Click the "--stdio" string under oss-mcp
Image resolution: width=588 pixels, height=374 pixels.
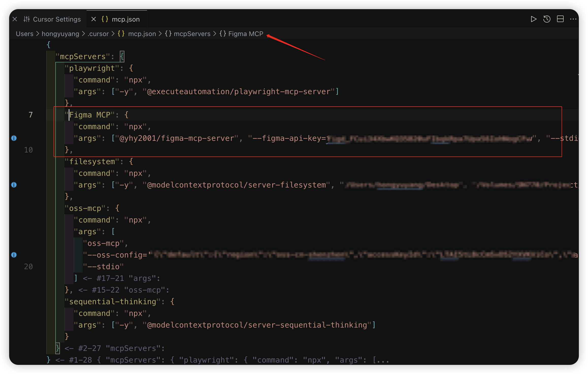[103, 266]
